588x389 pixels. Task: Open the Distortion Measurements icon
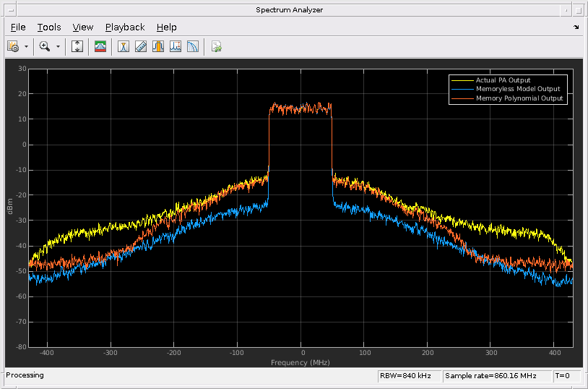(176, 47)
